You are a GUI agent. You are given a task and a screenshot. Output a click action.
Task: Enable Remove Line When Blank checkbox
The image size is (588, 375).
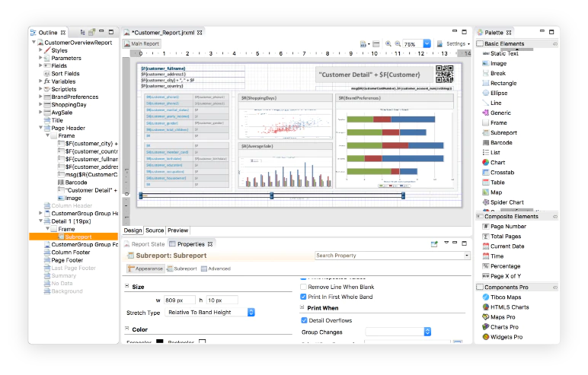click(x=303, y=287)
